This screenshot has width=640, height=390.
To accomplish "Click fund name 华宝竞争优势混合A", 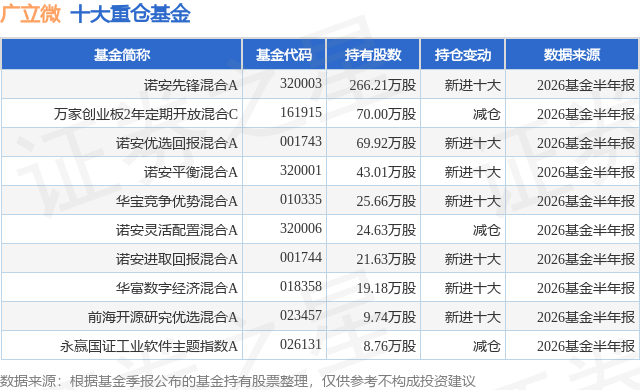I will pos(177,201).
